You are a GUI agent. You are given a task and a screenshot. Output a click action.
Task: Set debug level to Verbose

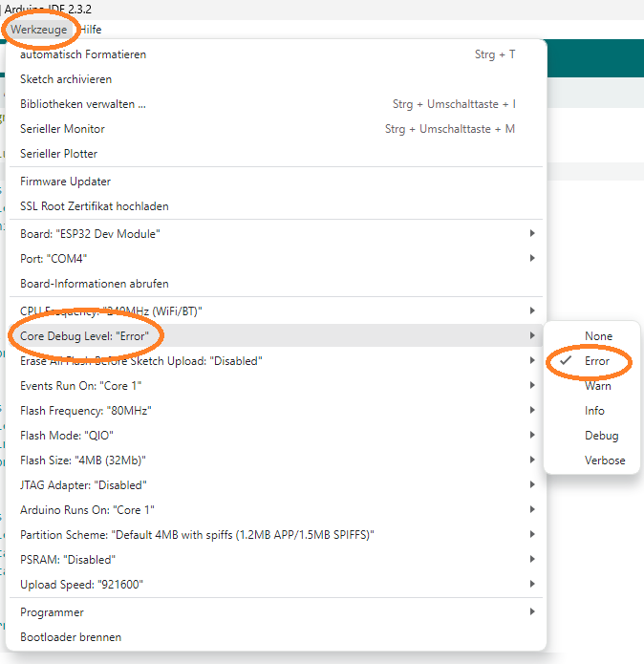591,461
